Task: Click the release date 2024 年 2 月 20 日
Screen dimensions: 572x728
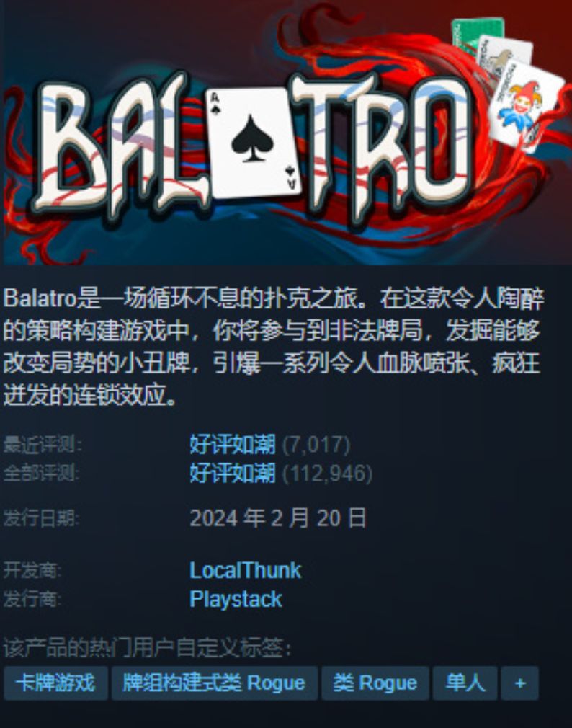Action: click(278, 518)
